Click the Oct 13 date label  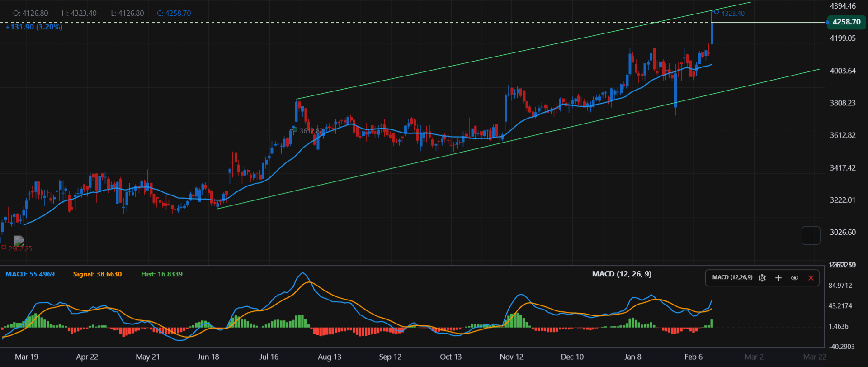click(x=451, y=357)
